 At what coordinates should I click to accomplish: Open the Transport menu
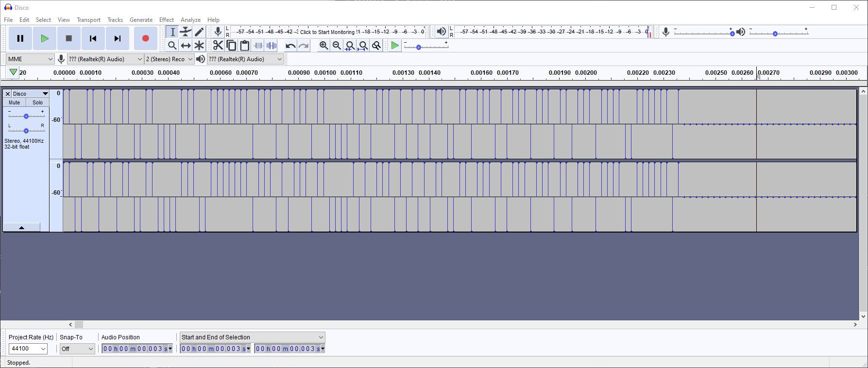point(88,20)
